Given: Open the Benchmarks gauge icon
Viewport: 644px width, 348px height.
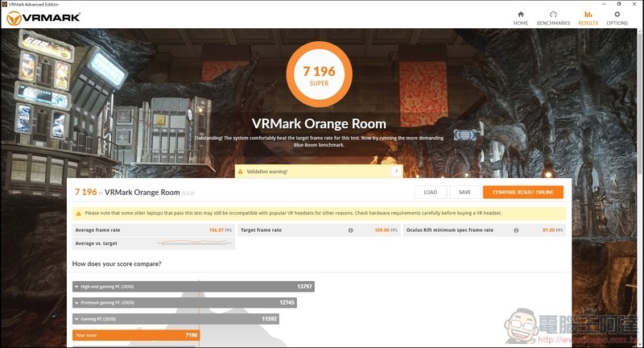Looking at the screenshot, I should coord(553,14).
